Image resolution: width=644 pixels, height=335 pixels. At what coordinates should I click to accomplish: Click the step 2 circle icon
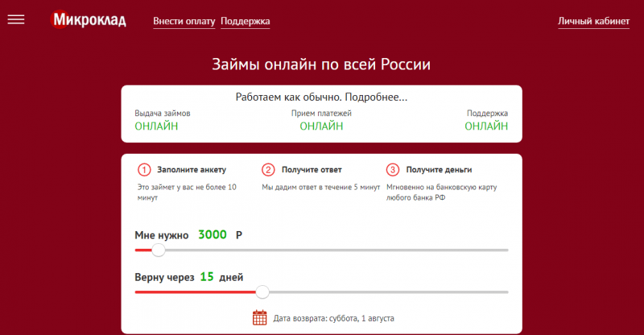coord(268,170)
